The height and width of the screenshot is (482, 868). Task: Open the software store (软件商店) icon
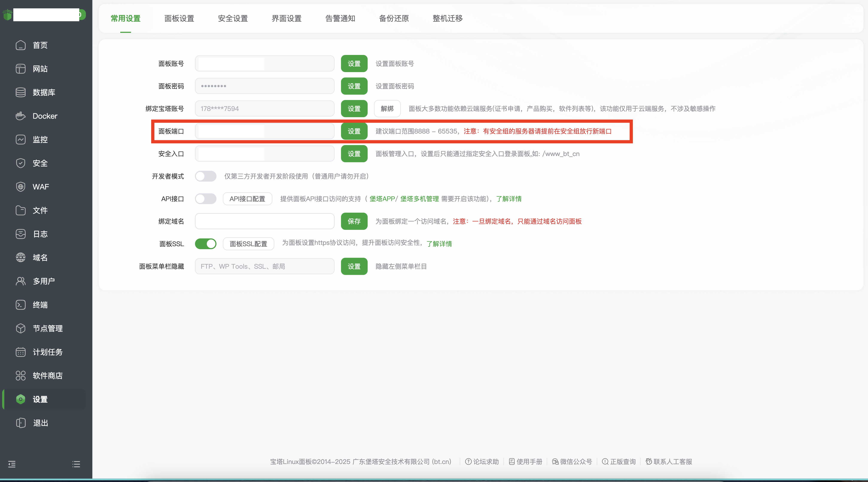[21, 376]
